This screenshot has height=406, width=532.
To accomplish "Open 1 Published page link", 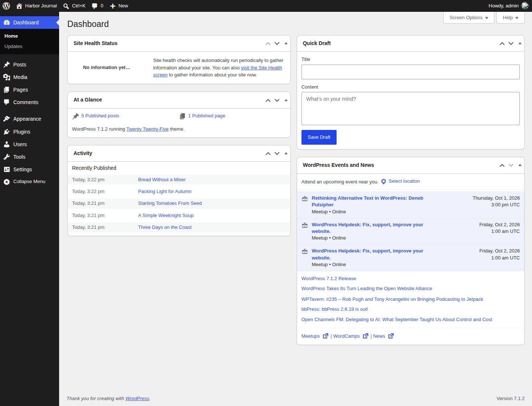I will click(x=207, y=116).
